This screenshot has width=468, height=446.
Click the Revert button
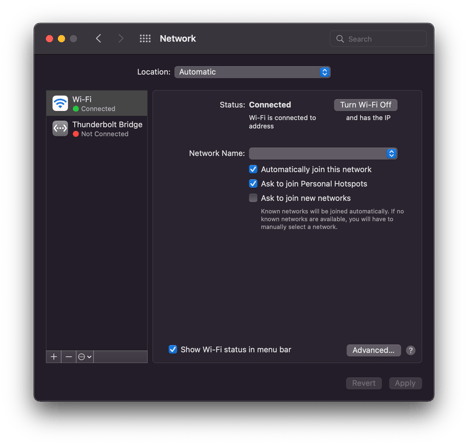[x=364, y=383]
